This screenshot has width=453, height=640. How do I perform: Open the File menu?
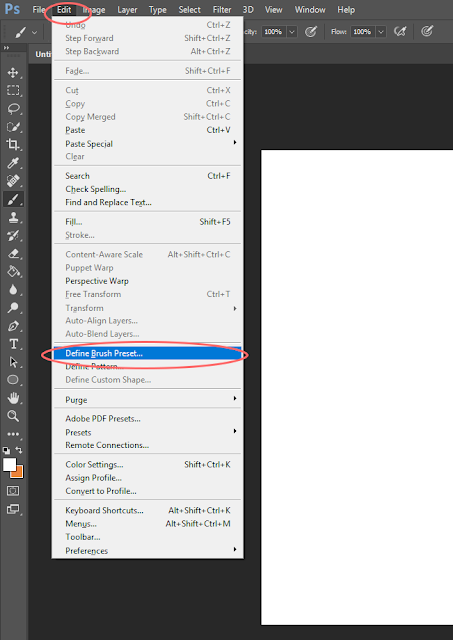39,9
